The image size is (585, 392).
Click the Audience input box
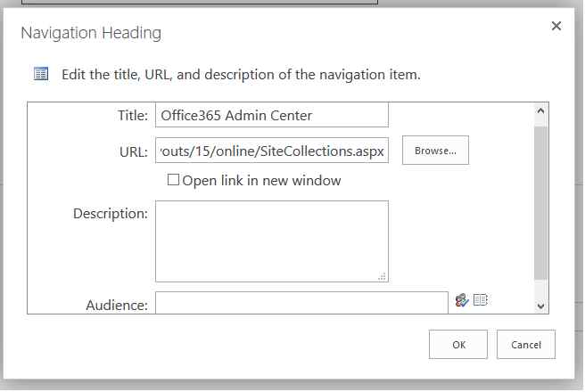point(301,303)
